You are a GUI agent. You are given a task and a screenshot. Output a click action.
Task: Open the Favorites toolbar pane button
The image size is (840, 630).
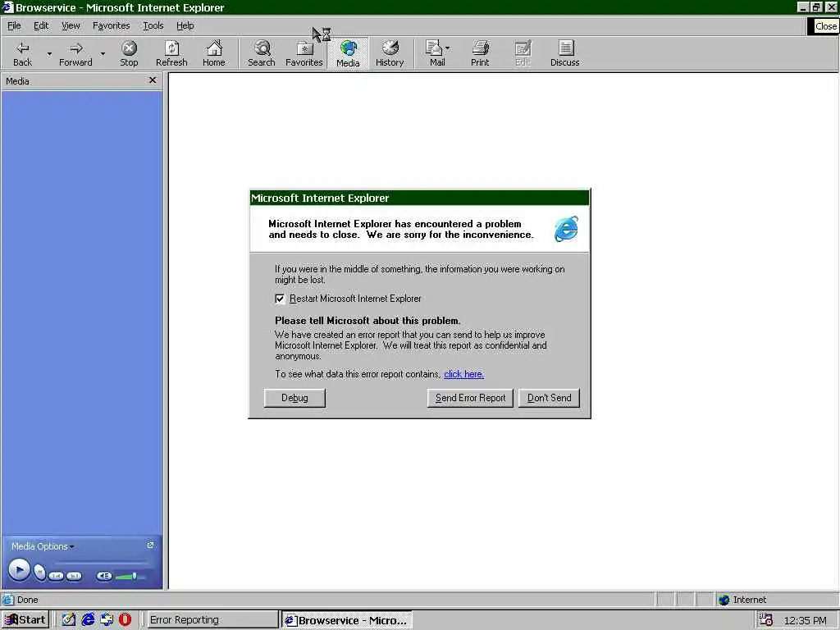click(304, 53)
